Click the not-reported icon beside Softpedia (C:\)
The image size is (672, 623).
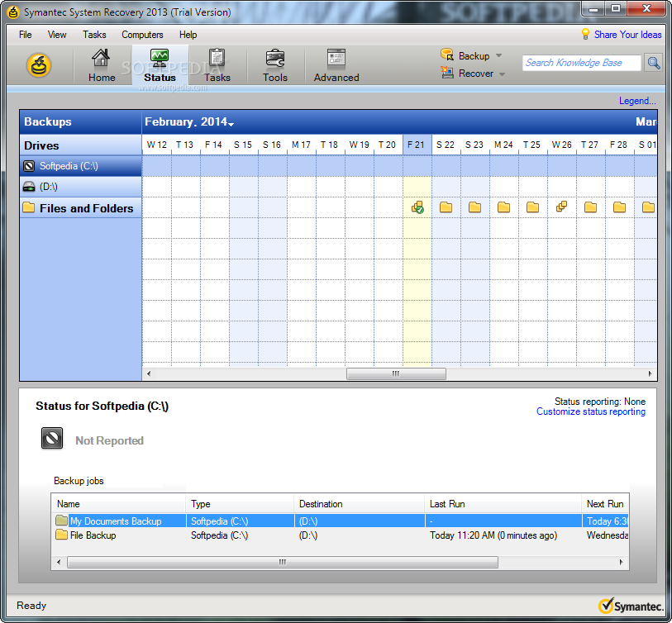[x=29, y=166]
